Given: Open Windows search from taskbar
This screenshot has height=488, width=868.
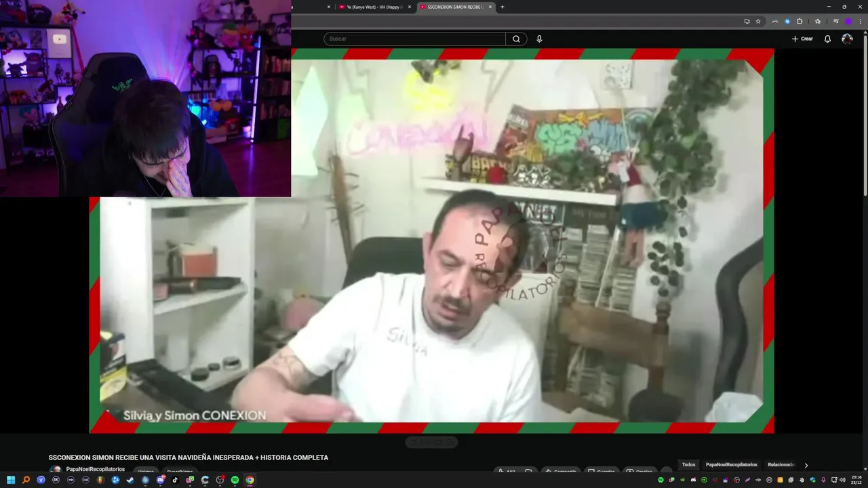Looking at the screenshot, I should (x=26, y=480).
